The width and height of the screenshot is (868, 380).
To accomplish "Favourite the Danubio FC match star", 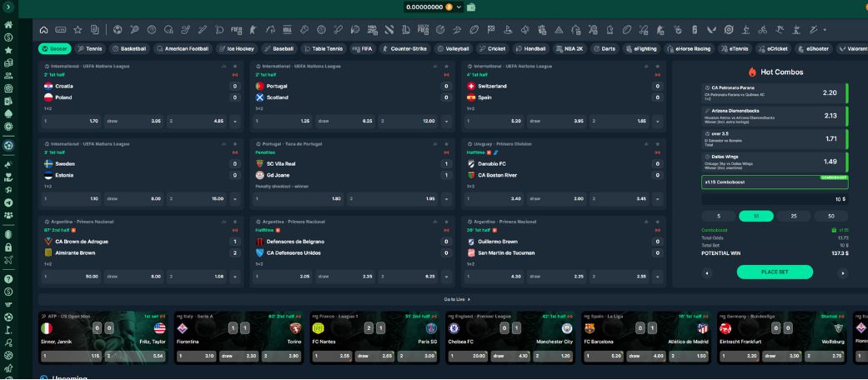I will click(658, 144).
